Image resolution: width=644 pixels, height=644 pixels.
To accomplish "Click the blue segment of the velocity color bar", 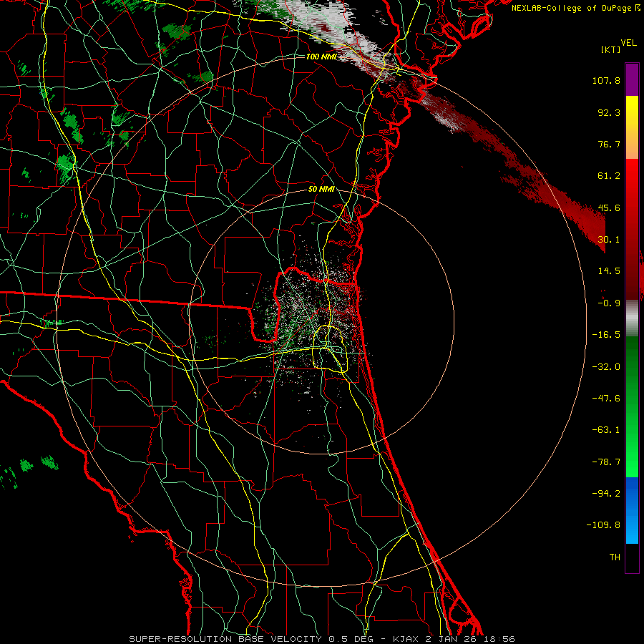I will 632,510.
